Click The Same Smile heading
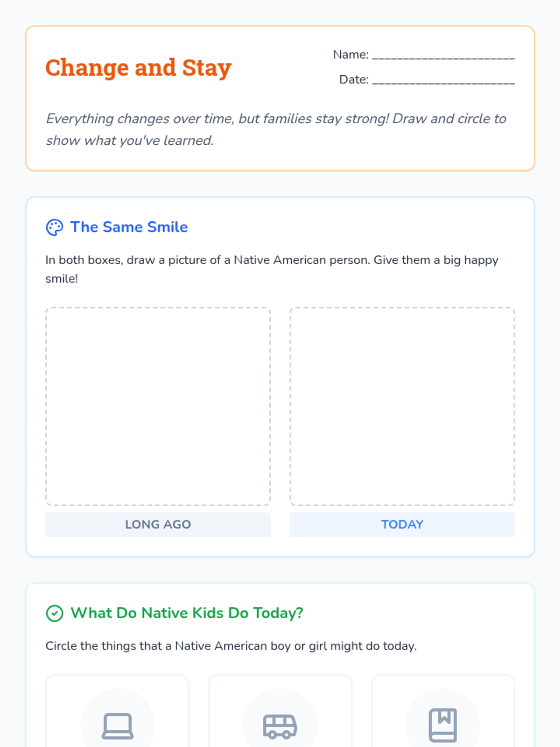Image resolution: width=560 pixels, height=747 pixels. 129,227
